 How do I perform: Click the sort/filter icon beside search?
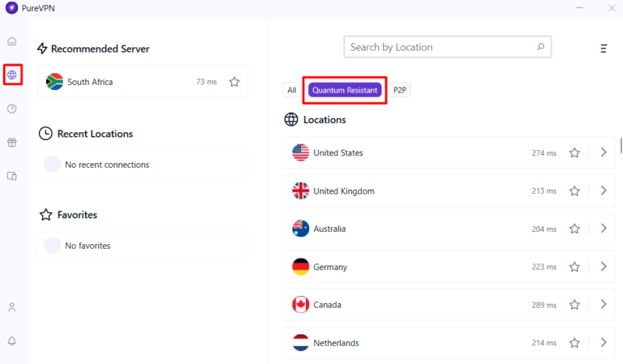pos(604,49)
